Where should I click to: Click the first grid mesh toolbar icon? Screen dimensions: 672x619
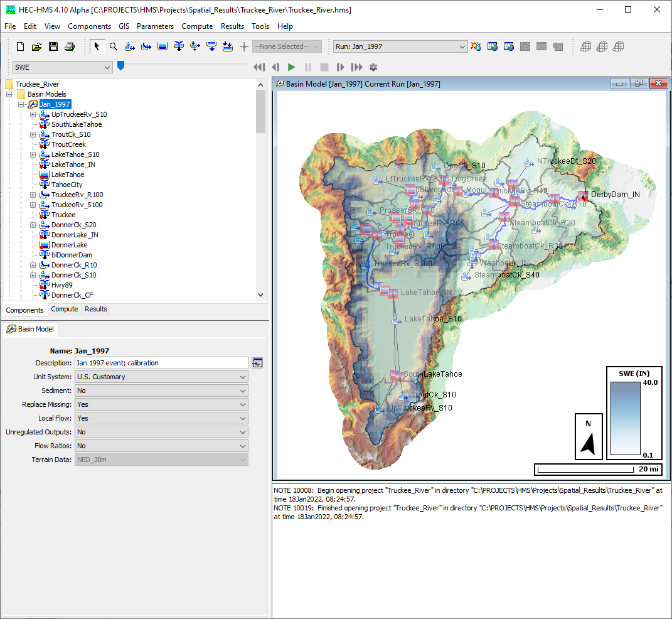(x=585, y=46)
